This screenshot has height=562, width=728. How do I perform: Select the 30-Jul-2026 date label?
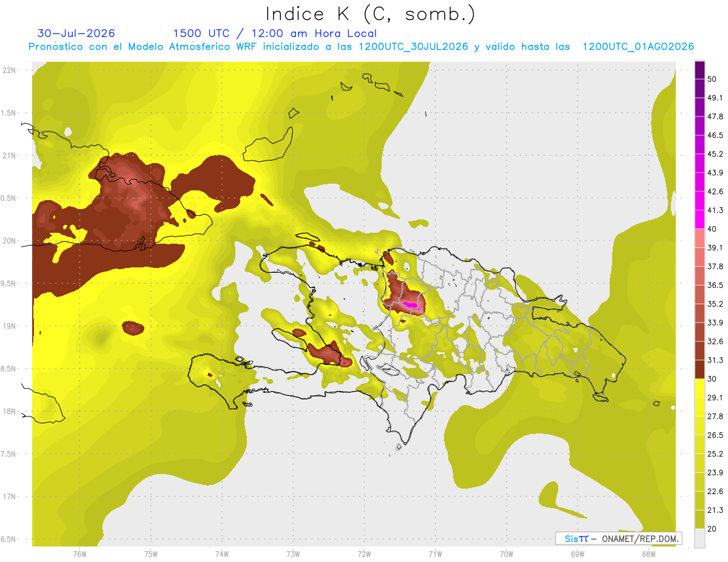click(76, 33)
